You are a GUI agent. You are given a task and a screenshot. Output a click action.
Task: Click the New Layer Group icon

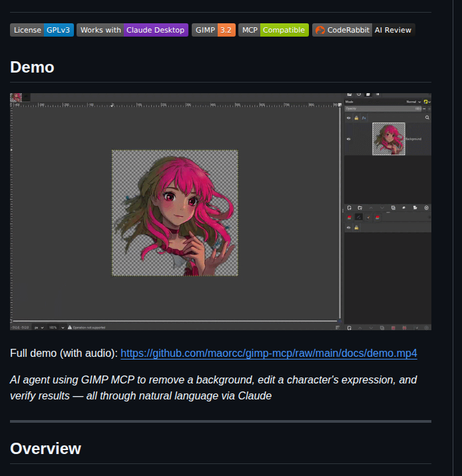(x=360, y=208)
